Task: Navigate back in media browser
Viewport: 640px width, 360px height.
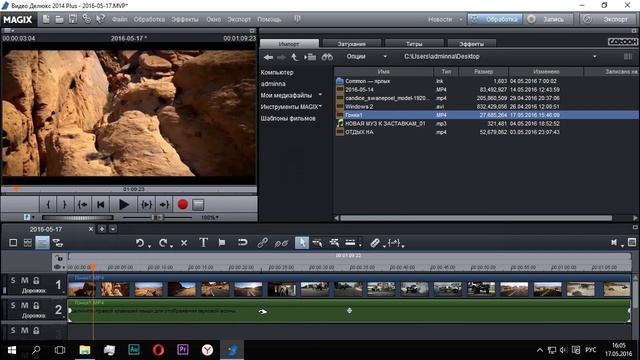Action: click(x=268, y=57)
